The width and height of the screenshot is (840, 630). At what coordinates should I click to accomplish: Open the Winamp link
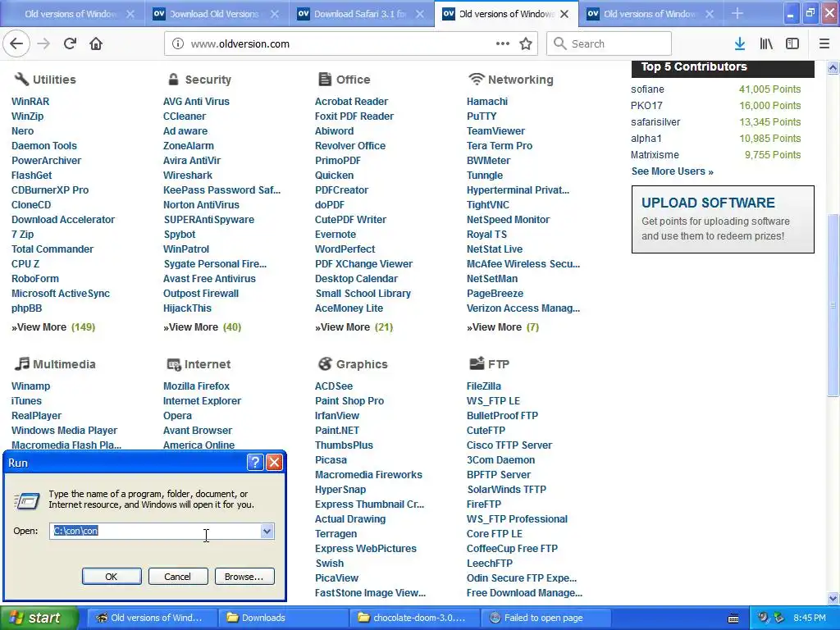pos(30,386)
